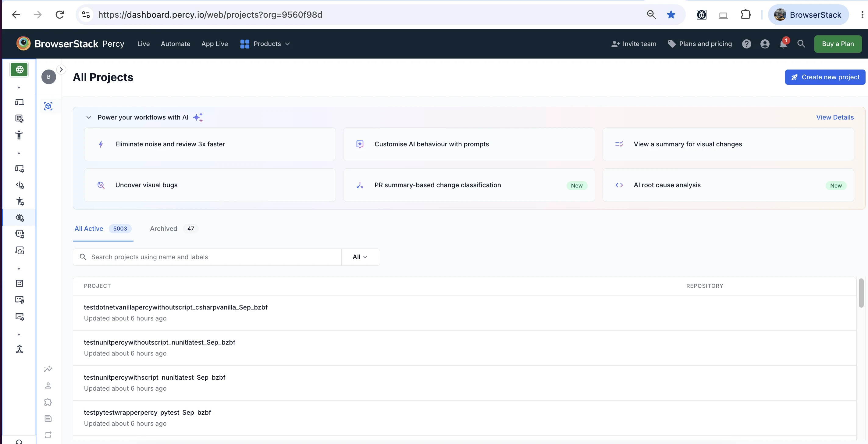Open the accessibility testing sidebar icon

tap(19, 135)
